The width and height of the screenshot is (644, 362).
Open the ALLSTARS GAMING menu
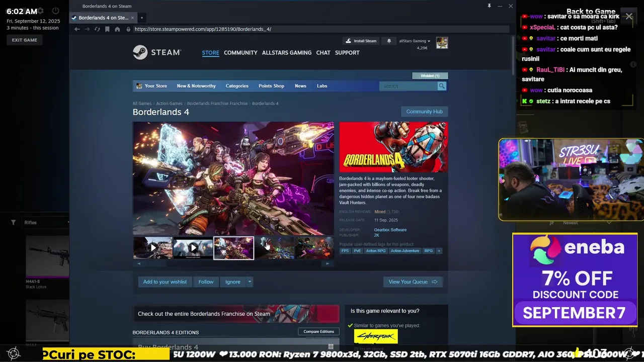click(287, 53)
